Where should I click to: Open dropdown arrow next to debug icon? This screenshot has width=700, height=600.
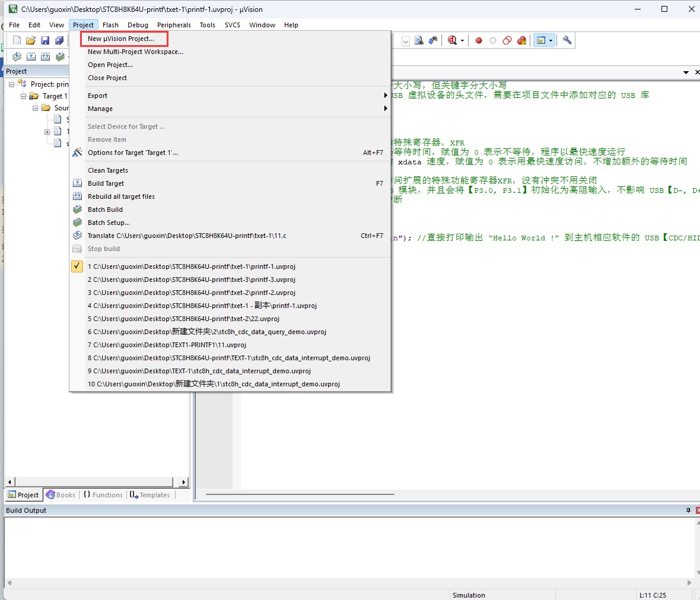462,41
